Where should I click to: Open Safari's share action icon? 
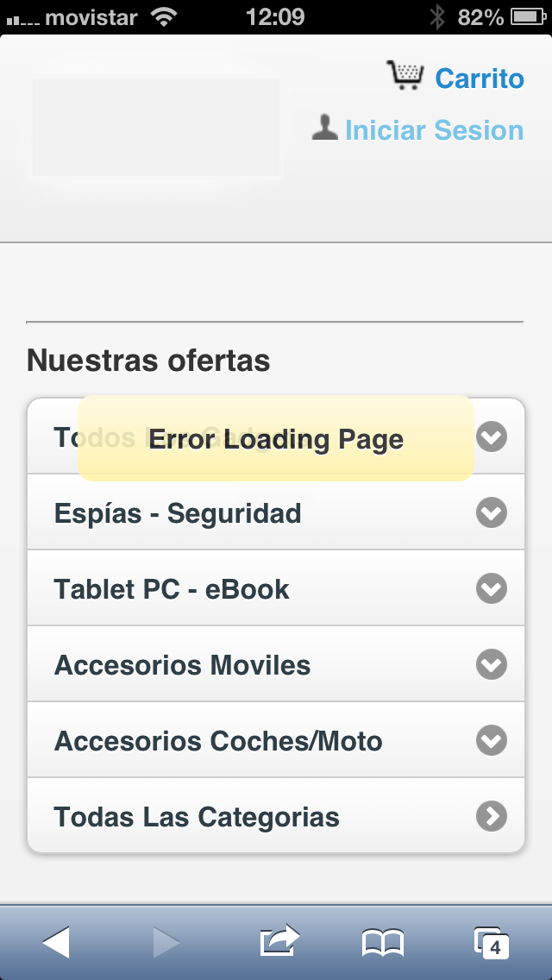click(x=279, y=940)
